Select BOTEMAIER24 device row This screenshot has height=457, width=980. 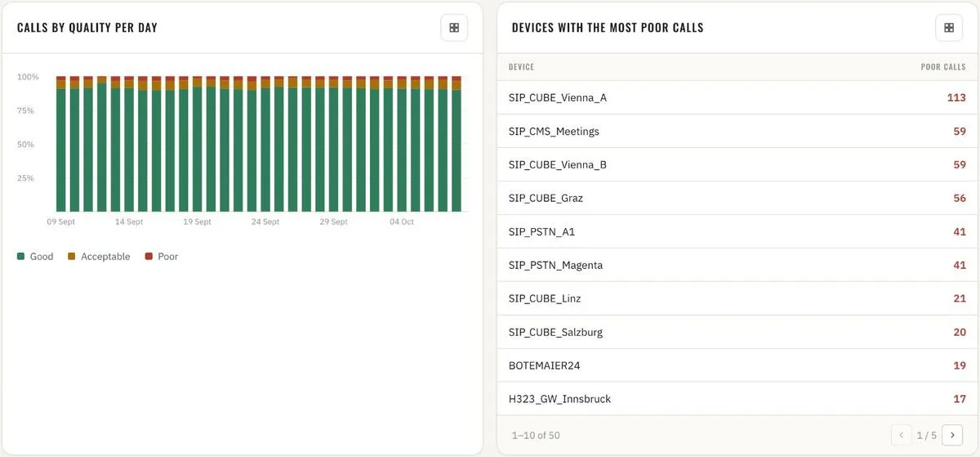[x=737, y=365]
